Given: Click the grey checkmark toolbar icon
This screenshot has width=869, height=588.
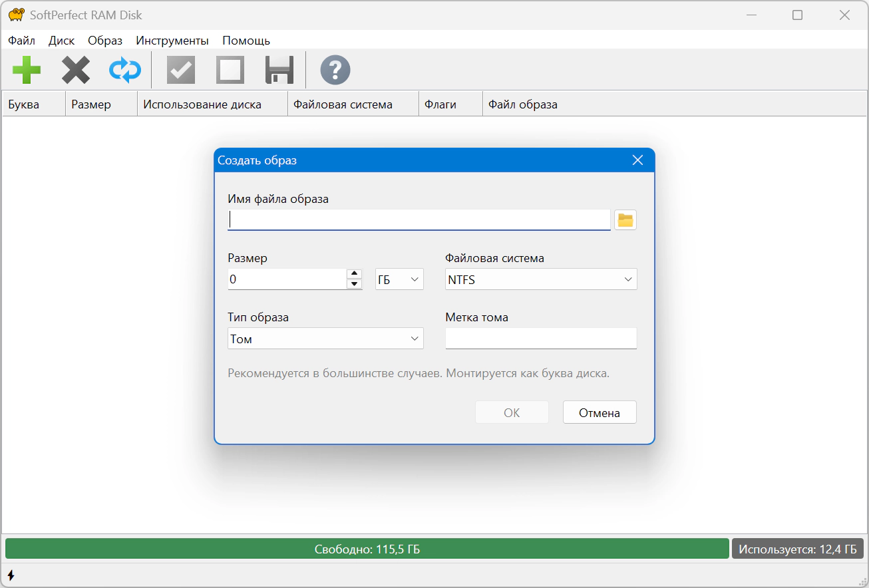Looking at the screenshot, I should 180,70.
